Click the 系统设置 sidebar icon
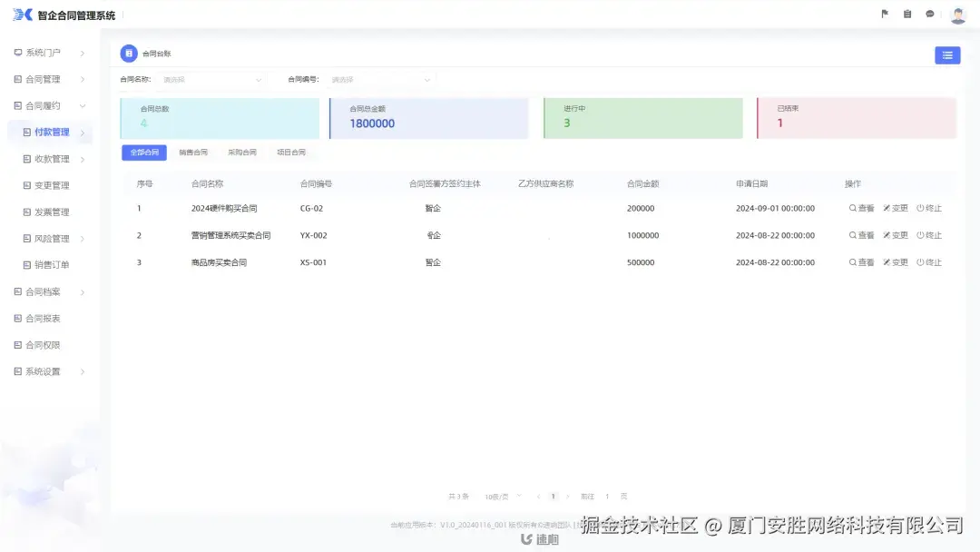The image size is (980, 552). (18, 371)
